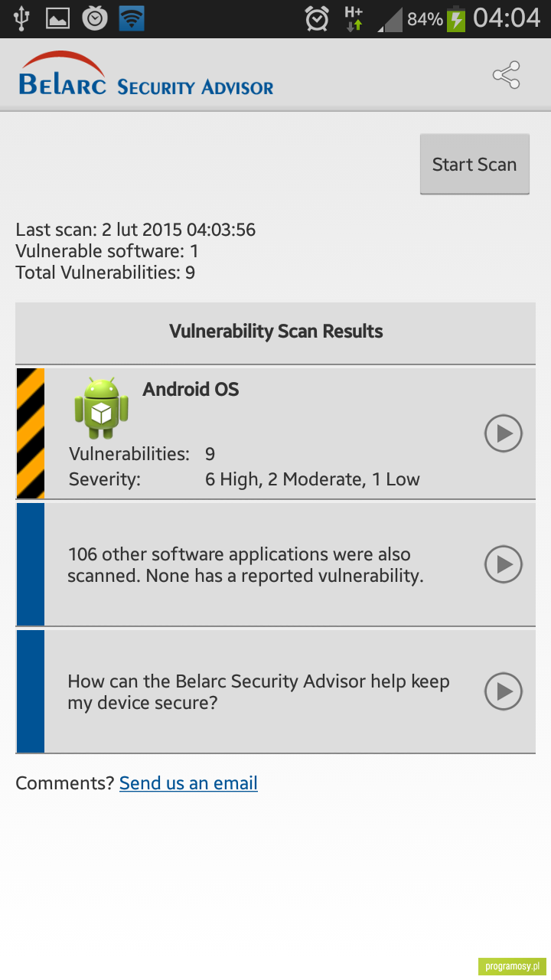
Task: Tap the share icon in header
Action: tap(506, 75)
